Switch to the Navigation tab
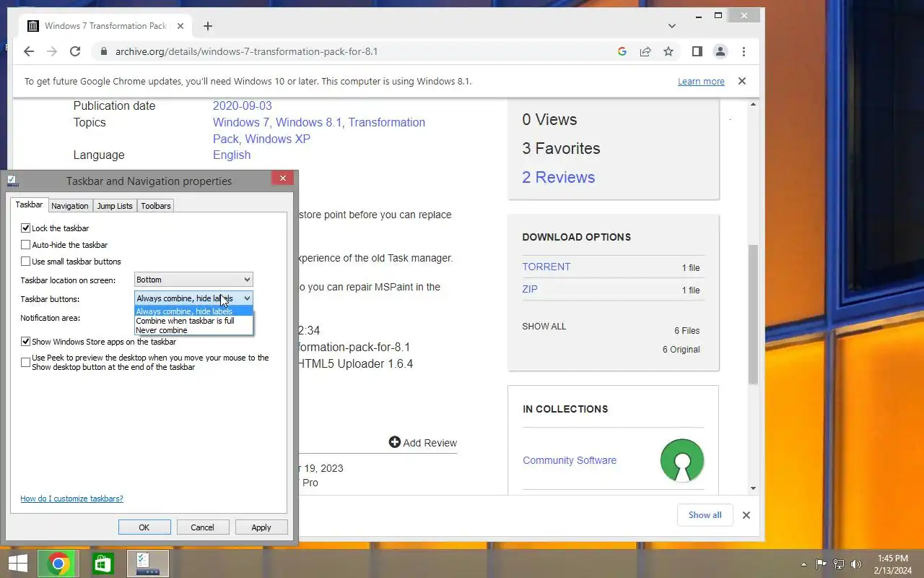This screenshot has height=578, width=924. 70,206
